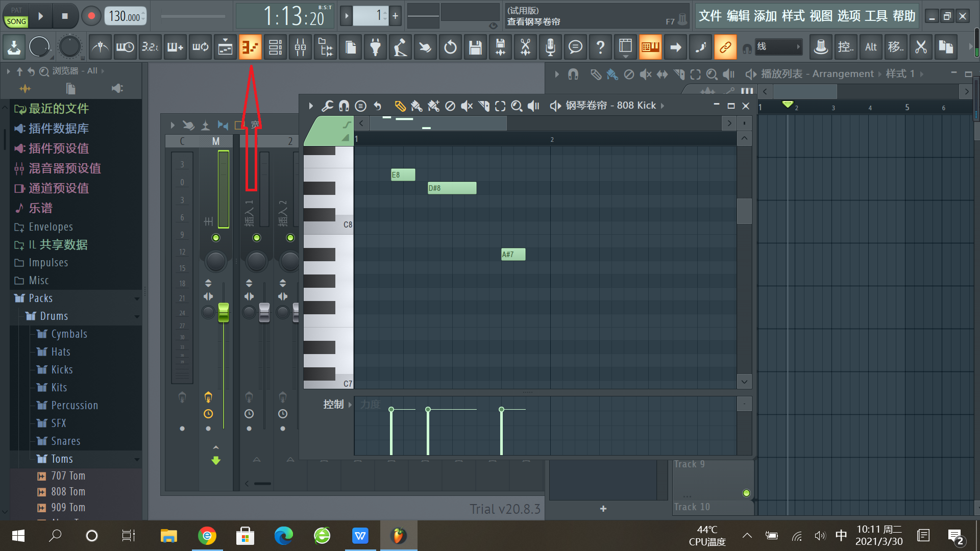Image resolution: width=980 pixels, height=551 pixels.
Task: Click the undo arrow icon in piano roll
Action: [378, 106]
